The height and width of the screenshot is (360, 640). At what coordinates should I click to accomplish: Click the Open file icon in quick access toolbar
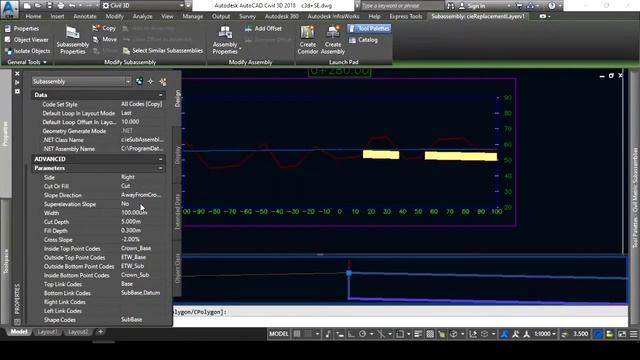(38, 6)
